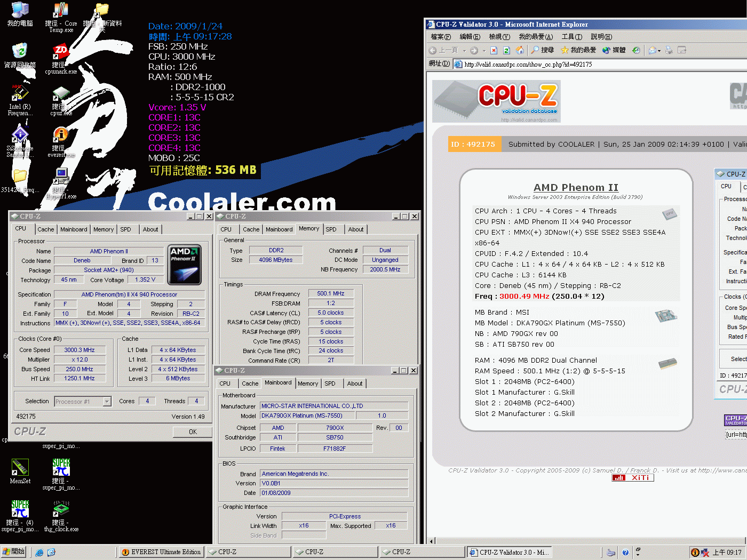The height and width of the screenshot is (560, 747).
Task: Switch to Mainboard tab in CPU-Z timings window
Action: (x=279, y=229)
